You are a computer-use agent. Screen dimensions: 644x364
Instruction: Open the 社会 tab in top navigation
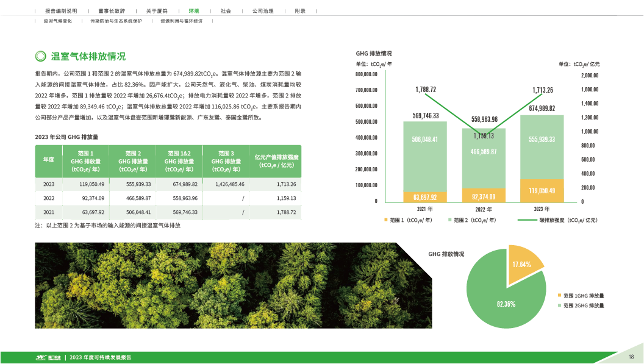tap(226, 12)
